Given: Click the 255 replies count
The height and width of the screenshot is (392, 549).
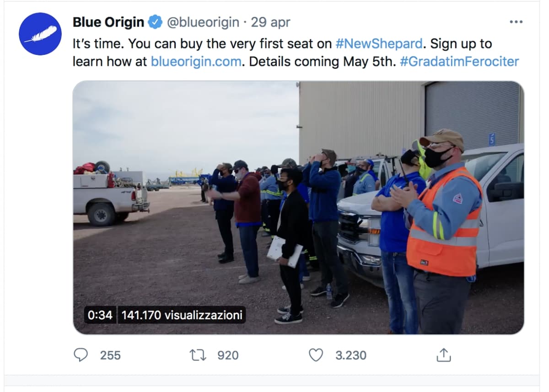Looking at the screenshot, I should click(110, 355).
